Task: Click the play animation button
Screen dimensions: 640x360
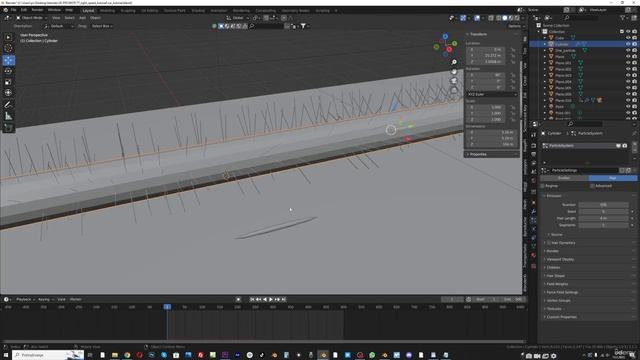Action: (x=271, y=300)
